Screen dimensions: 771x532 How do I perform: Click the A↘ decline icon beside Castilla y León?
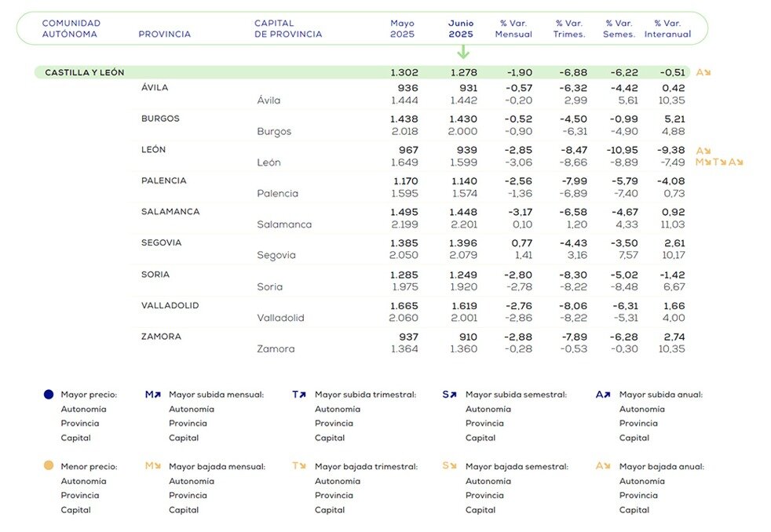[704, 71]
